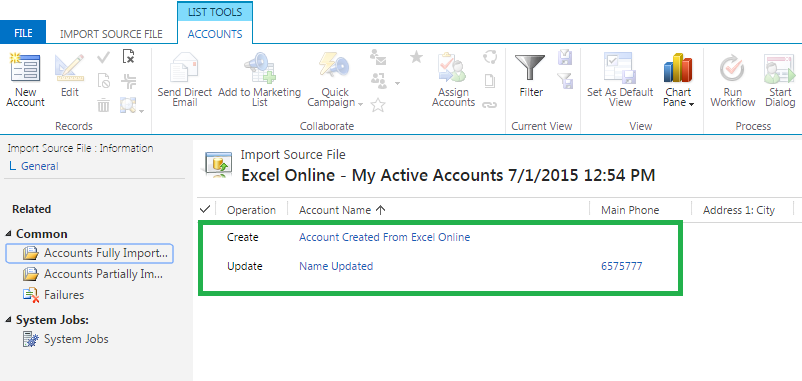Screen dimensions: 802x381
Task: Click the Start Dialog button
Action: 780,81
